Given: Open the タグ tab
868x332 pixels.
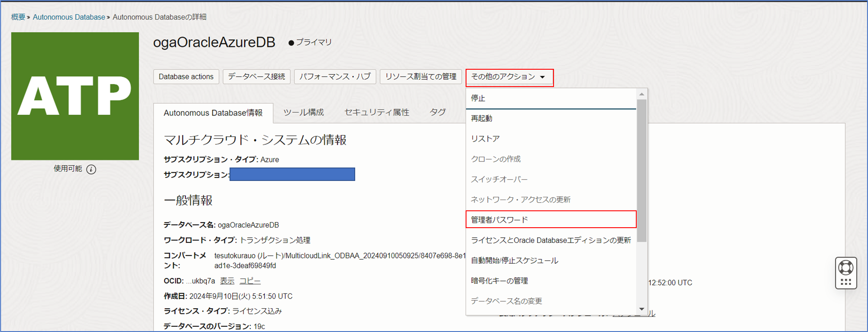Looking at the screenshot, I should tap(438, 113).
